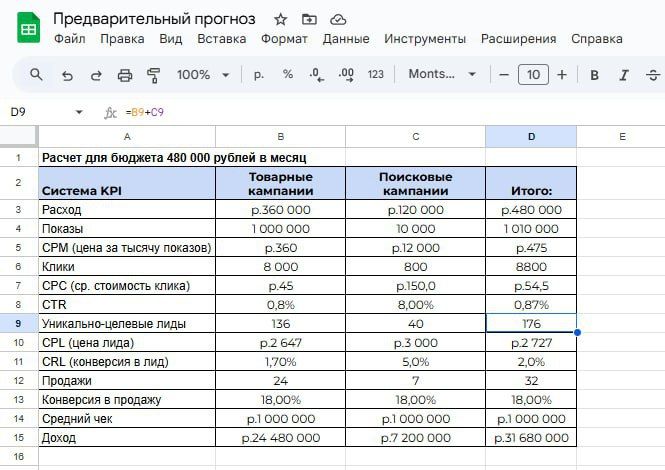This screenshot has width=665, height=470.
Task: Open more number formats 123
Action: (x=375, y=75)
